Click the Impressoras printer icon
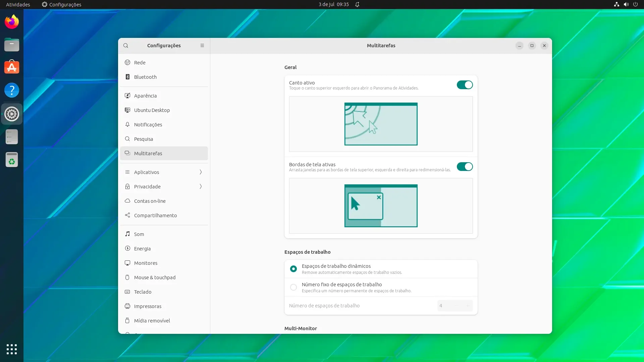 [x=127, y=306]
